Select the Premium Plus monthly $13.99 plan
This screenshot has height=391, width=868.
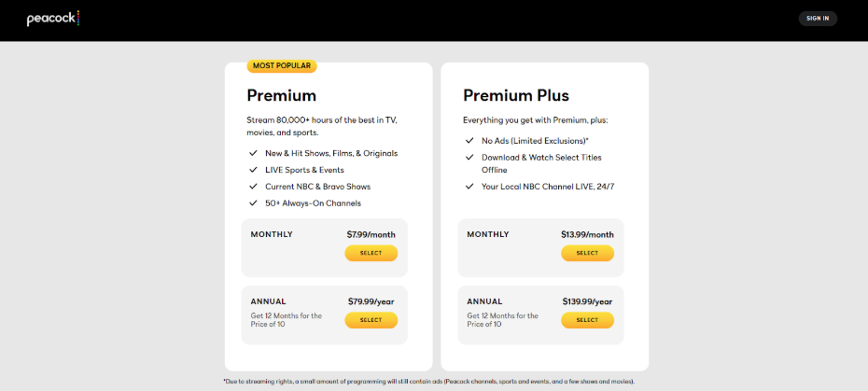587,253
